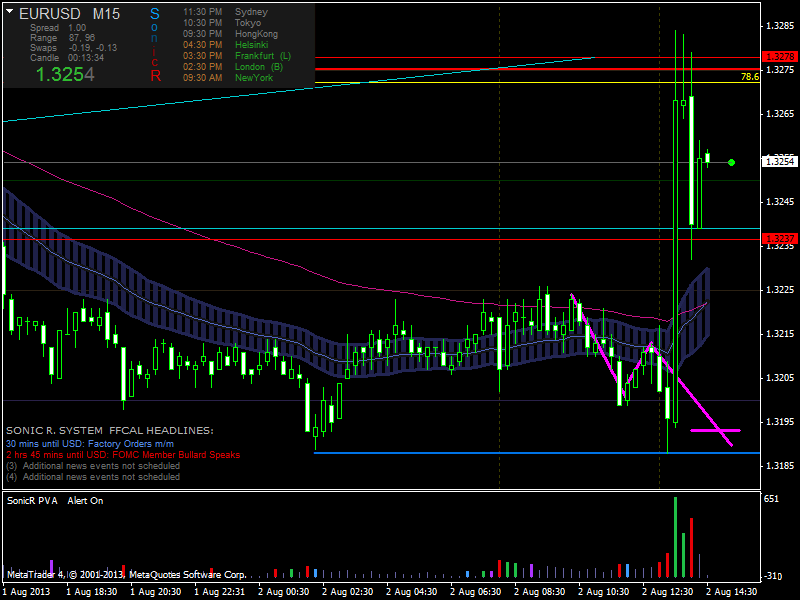The width and height of the screenshot is (800, 600).
Task: Click the triangle arrow beside EURUSD M15
Action: click(9, 13)
